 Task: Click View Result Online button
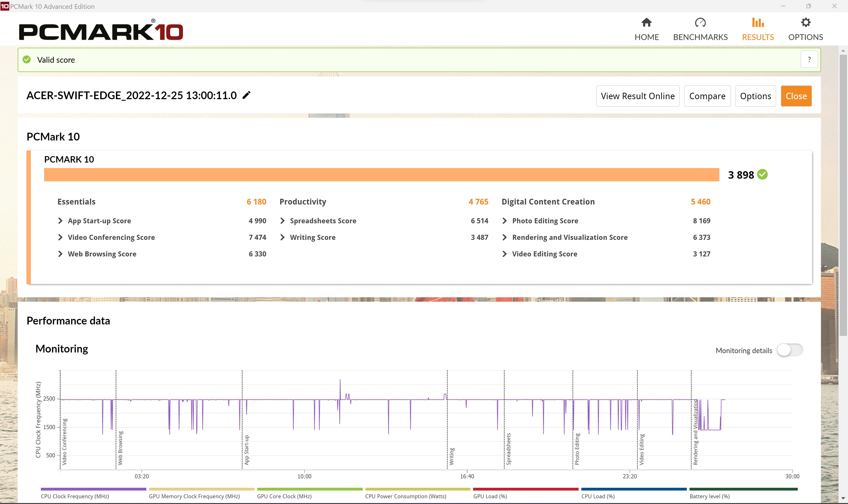(x=638, y=96)
